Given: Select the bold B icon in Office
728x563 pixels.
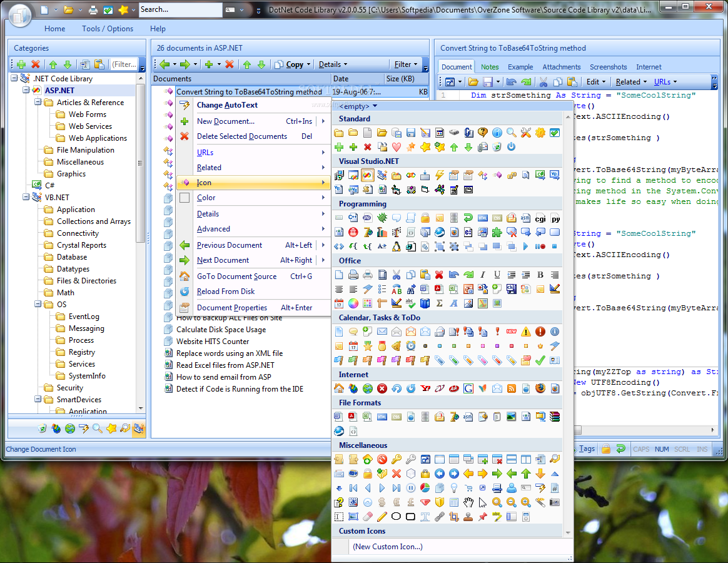Looking at the screenshot, I should [540, 275].
